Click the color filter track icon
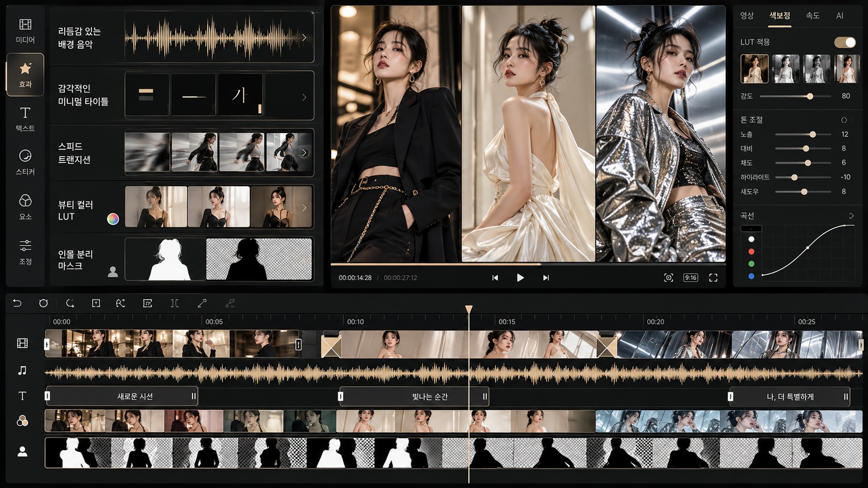The height and width of the screenshot is (488, 868). [x=22, y=421]
